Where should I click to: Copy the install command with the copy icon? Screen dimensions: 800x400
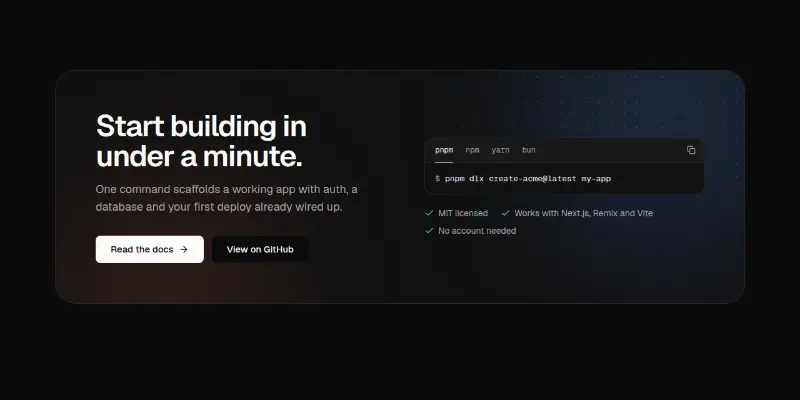pos(691,150)
